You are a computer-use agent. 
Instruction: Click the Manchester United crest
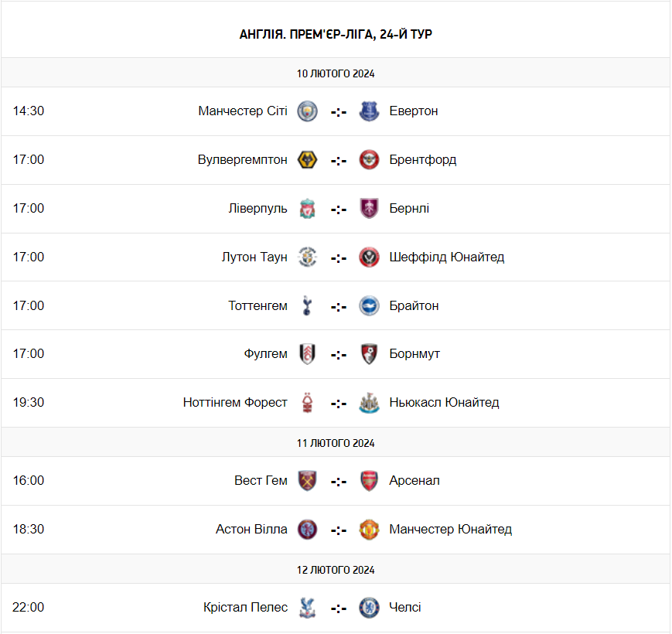pos(370,530)
